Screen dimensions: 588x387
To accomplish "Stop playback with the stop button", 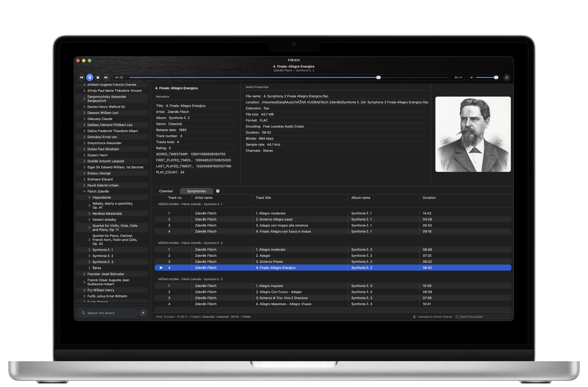I will (x=98, y=78).
